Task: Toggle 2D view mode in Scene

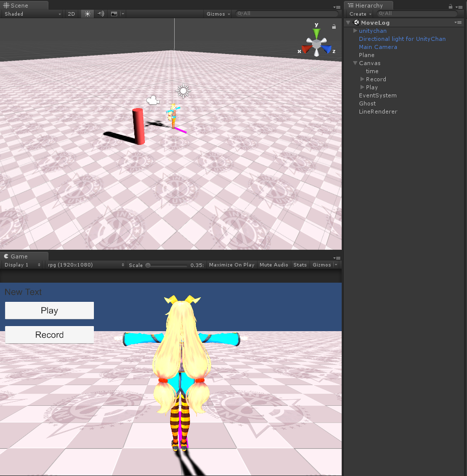Action: click(71, 14)
